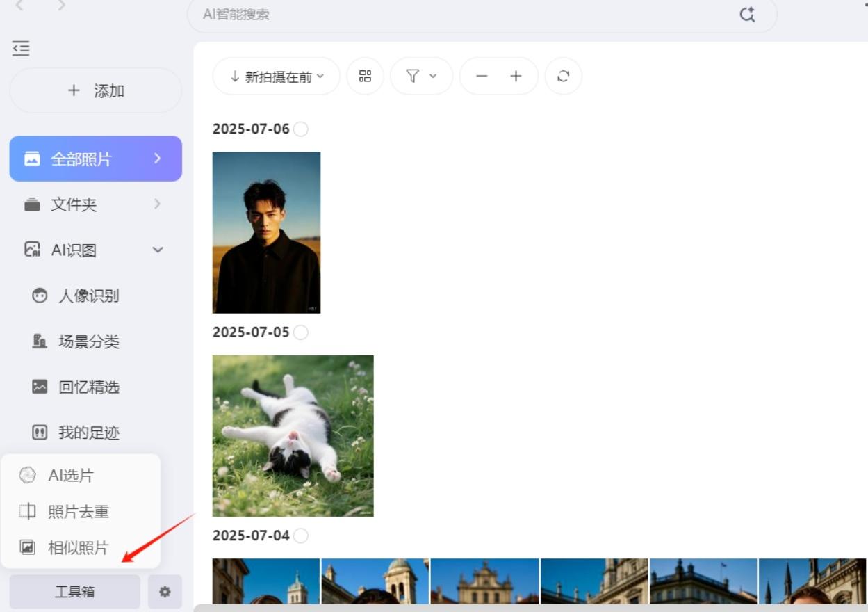The width and height of the screenshot is (868, 612).
Task: Click the 照片去重 dedupe icon
Action: [27, 512]
